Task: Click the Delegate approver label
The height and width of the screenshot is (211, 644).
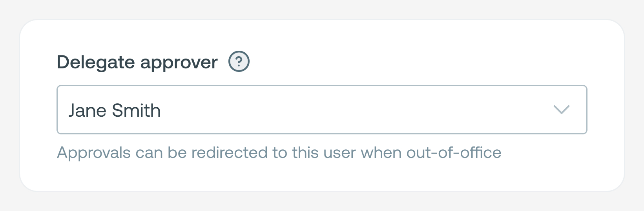Action: [137, 62]
